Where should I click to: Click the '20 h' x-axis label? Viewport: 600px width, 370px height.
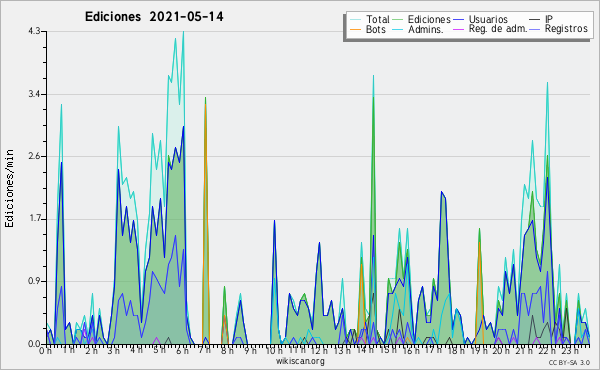pos(501,351)
